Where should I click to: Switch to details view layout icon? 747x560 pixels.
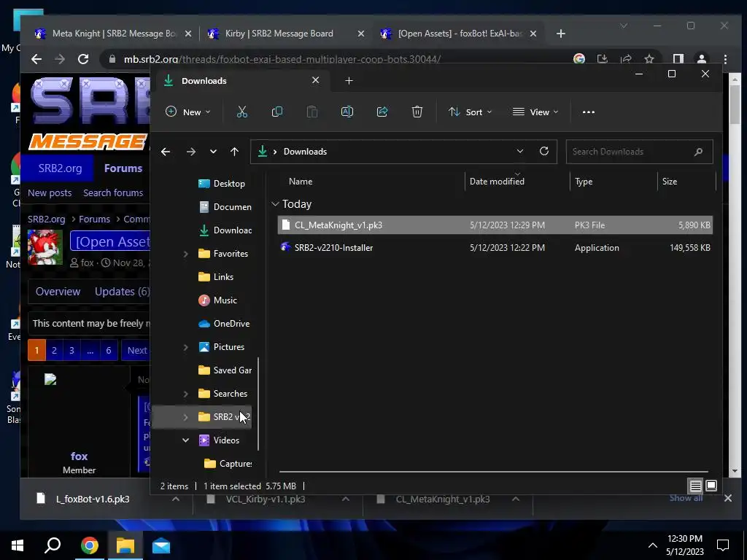tap(695, 486)
